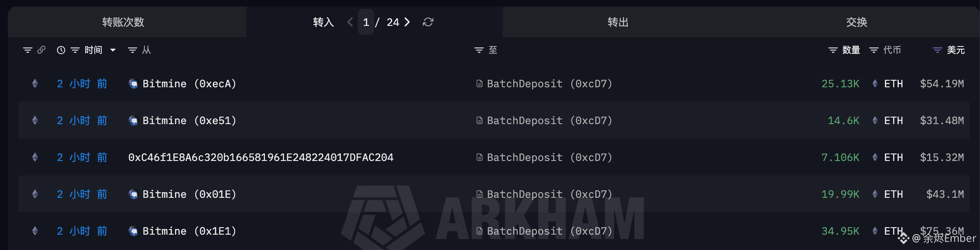Switch to the 交换 tab

click(856, 22)
